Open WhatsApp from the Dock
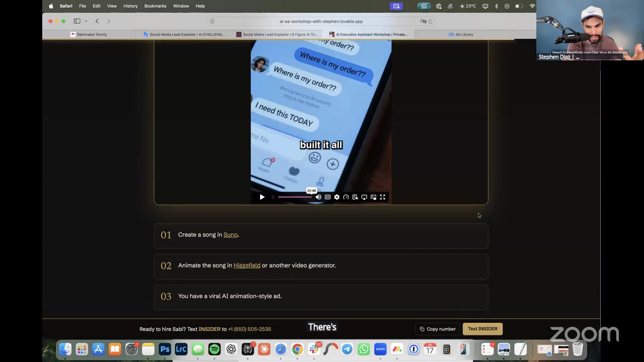Viewport: 644px width, 362px height. [x=364, y=349]
